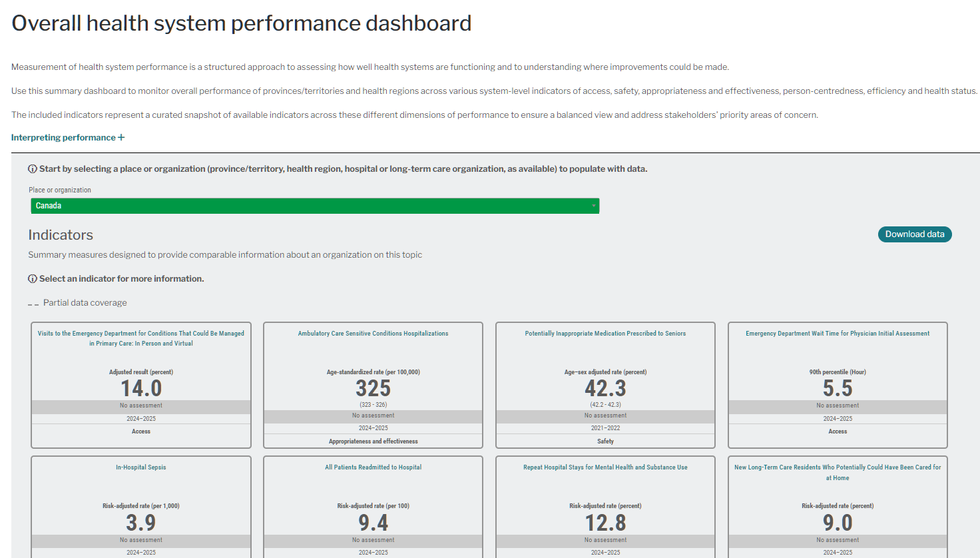This screenshot has width=980, height=558.
Task: Open Emergency Department Wait Time for Physician Initial Assessment
Action: point(838,334)
